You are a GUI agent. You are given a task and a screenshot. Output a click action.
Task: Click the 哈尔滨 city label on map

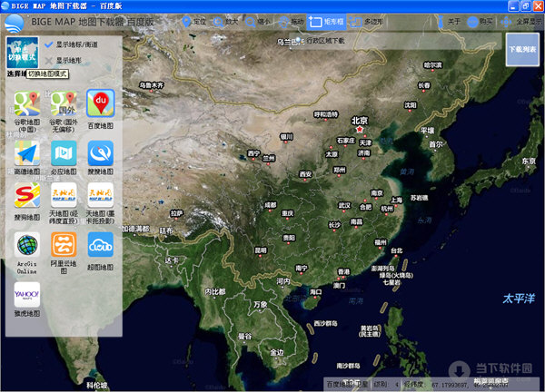pos(432,65)
